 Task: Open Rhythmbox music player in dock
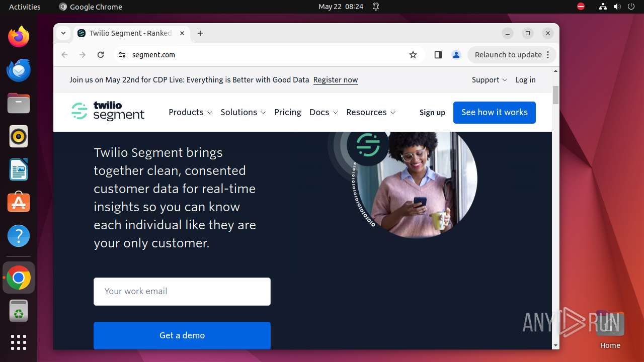19,136
